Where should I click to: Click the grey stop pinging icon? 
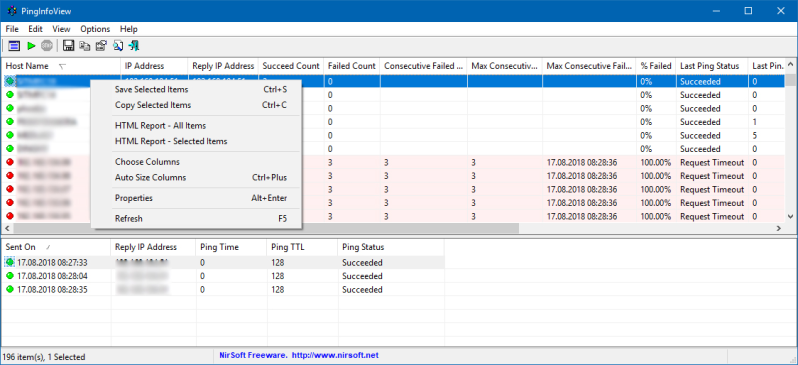[47, 46]
